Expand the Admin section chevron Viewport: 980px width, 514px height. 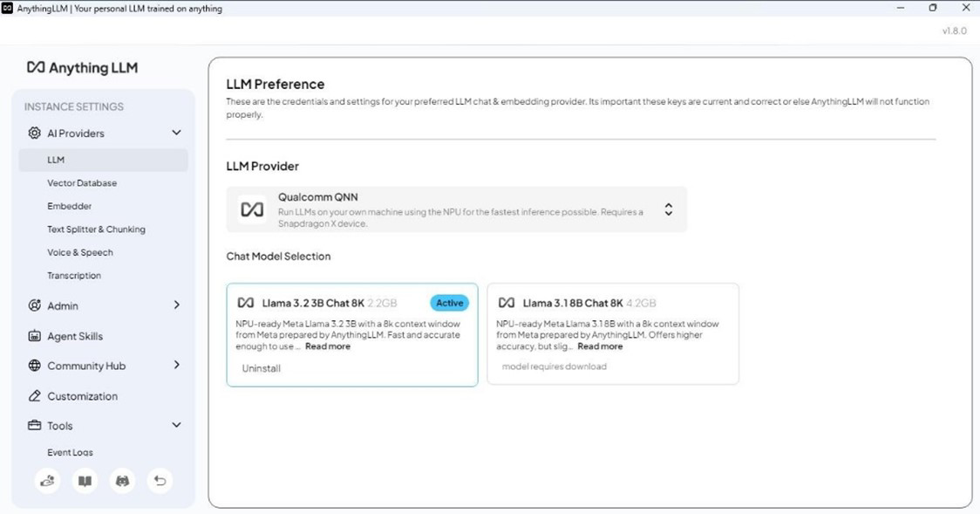(x=176, y=305)
